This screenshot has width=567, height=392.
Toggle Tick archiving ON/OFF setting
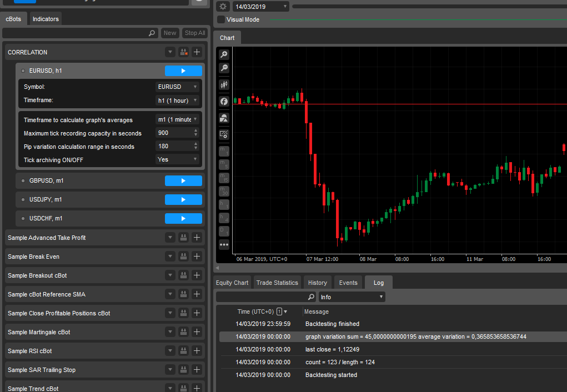[x=177, y=159]
